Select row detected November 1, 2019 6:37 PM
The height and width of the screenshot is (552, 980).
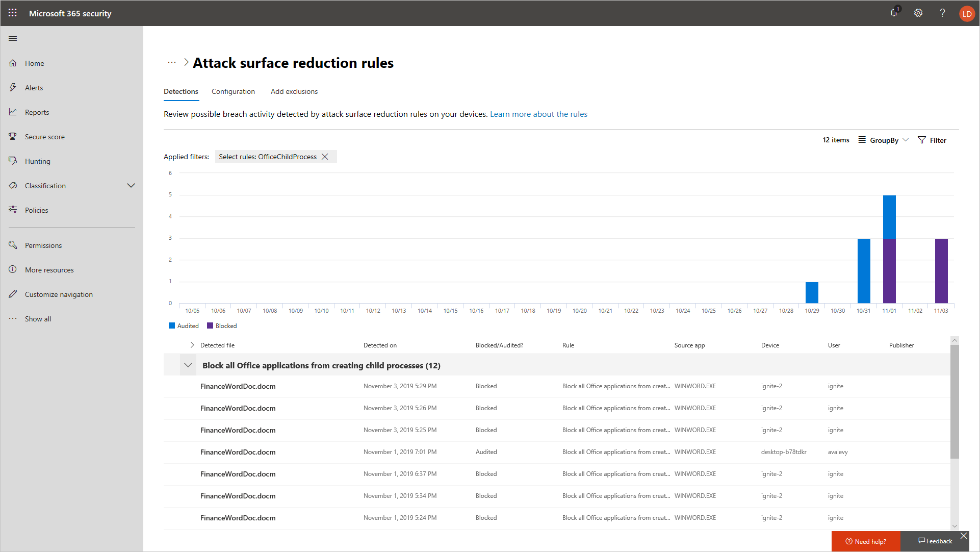[x=557, y=474]
